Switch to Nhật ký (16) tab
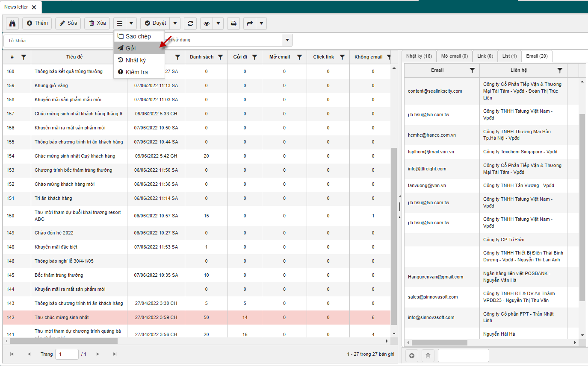Viewport: 588px width, 366px height. click(419, 56)
